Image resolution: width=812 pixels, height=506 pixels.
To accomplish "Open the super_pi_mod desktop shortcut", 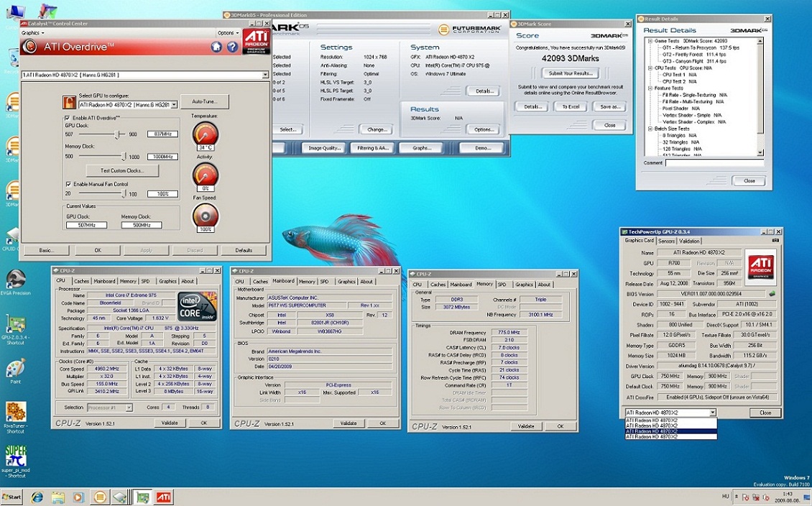I will [x=16, y=462].
